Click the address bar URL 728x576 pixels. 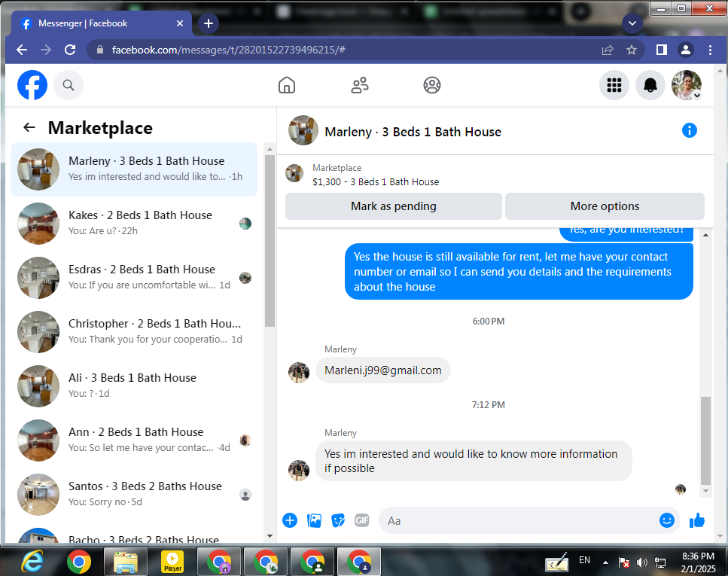click(228, 50)
